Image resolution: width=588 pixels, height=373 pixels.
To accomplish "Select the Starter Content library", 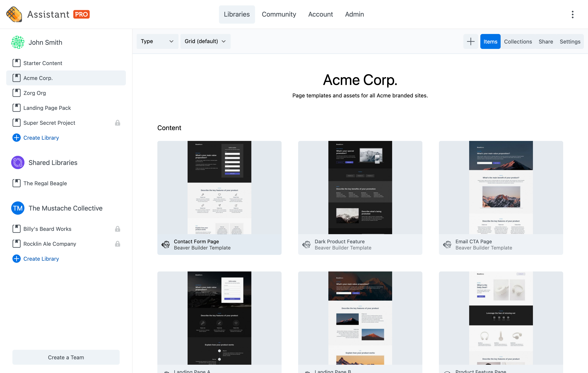I will pos(66,63).
